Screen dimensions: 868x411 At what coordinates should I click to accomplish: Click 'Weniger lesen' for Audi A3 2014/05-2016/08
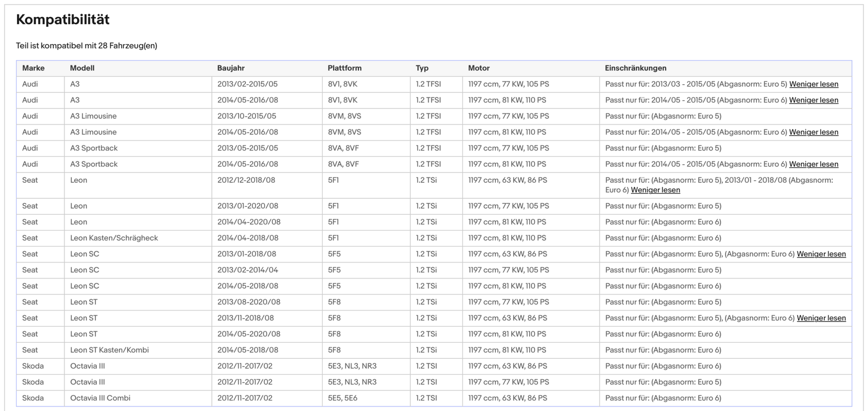pyautogui.click(x=813, y=100)
